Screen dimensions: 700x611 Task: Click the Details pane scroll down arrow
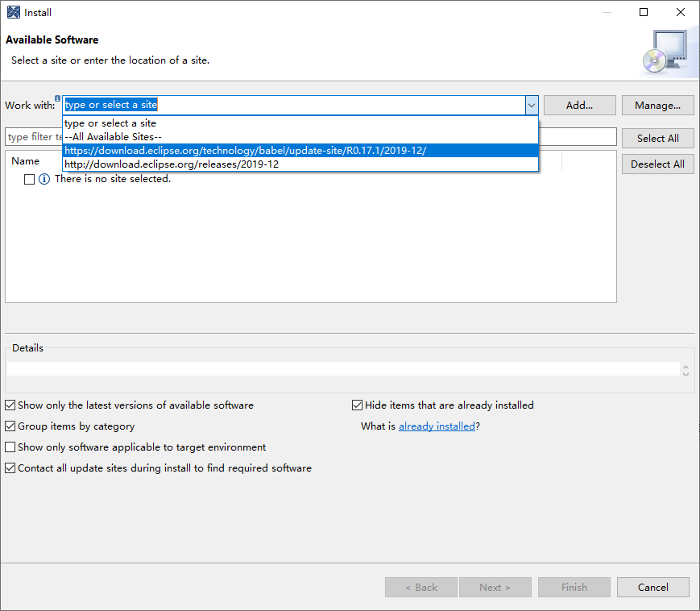(x=686, y=373)
